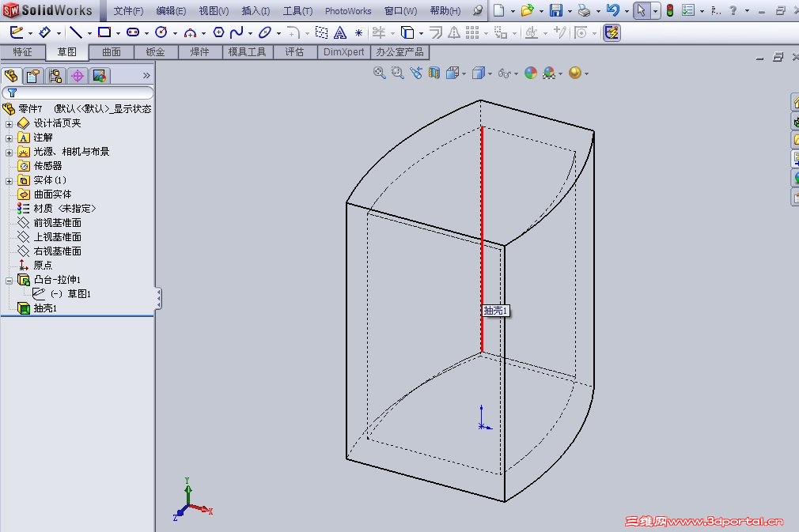Select the Spline sketch tool

(x=237, y=32)
